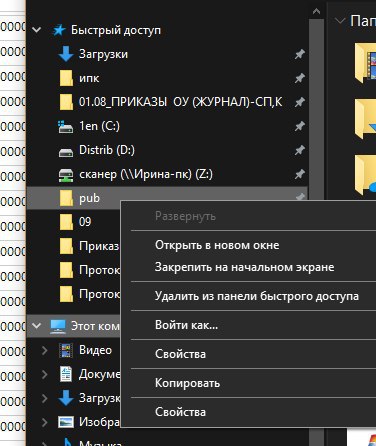Unpin Загрузки using its pin icon

[300, 54]
